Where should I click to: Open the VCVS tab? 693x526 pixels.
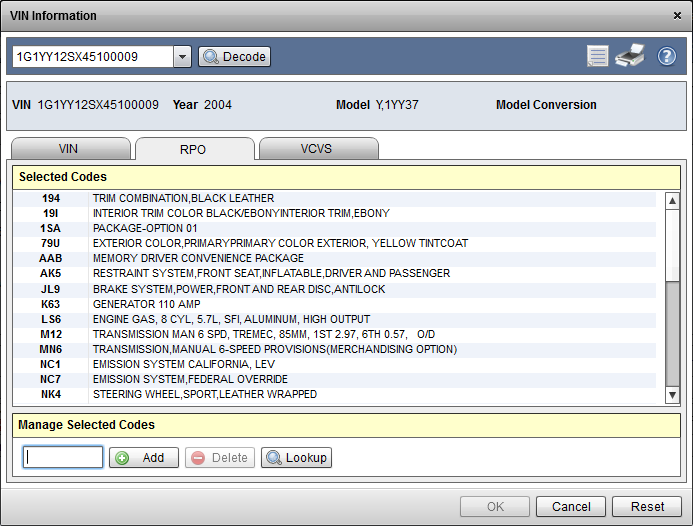click(x=319, y=149)
